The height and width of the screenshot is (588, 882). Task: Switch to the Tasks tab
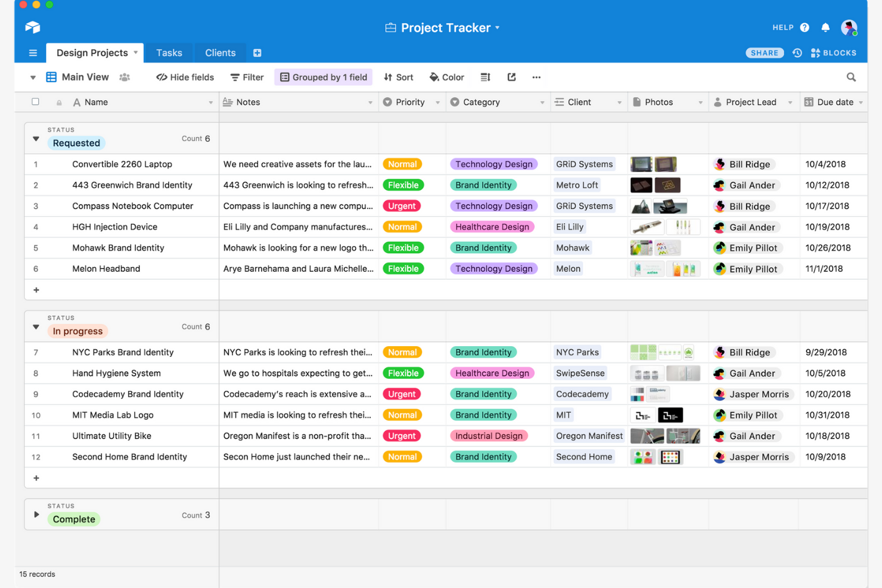pos(169,52)
